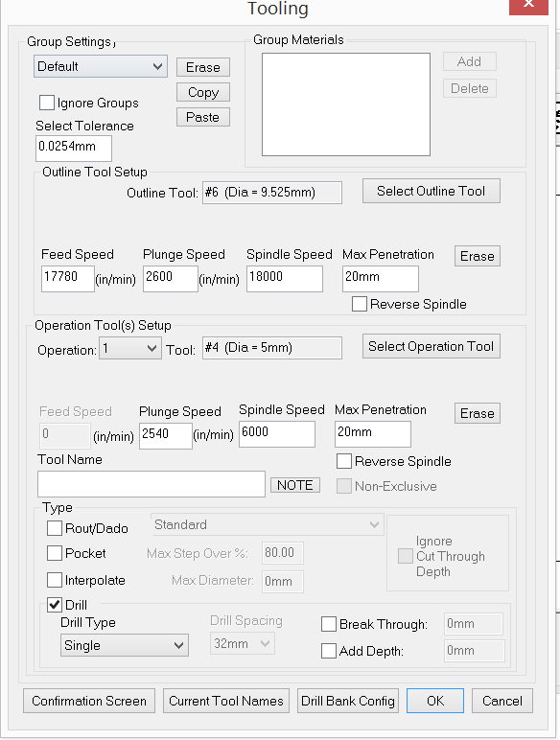Viewport: 560px width, 740px height.
Task: Check the Interpolate type checkbox
Action: tap(55, 580)
